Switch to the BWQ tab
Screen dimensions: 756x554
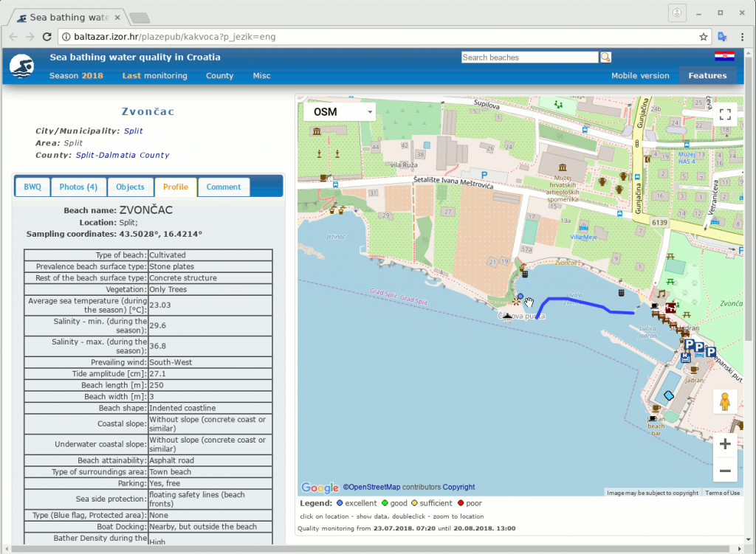[x=32, y=187]
